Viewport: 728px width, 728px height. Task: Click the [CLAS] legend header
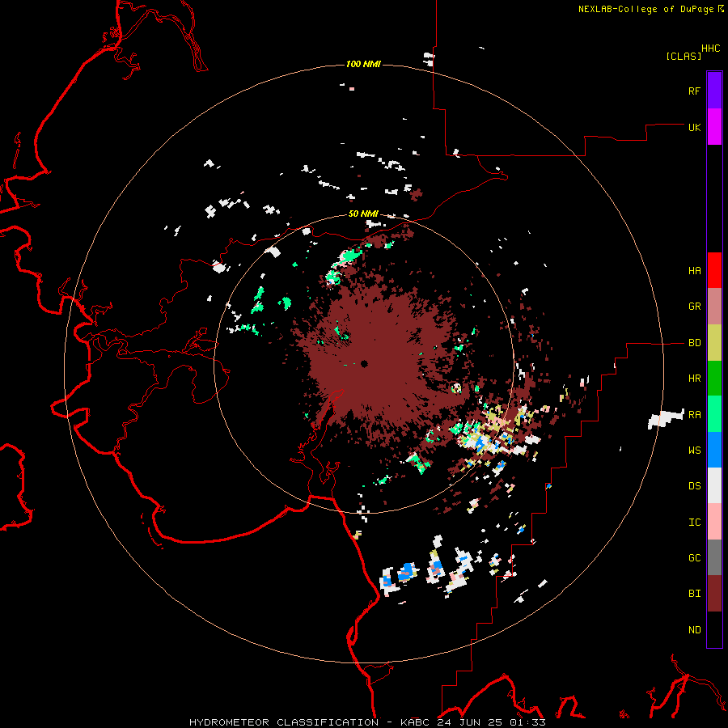pyautogui.click(x=684, y=56)
